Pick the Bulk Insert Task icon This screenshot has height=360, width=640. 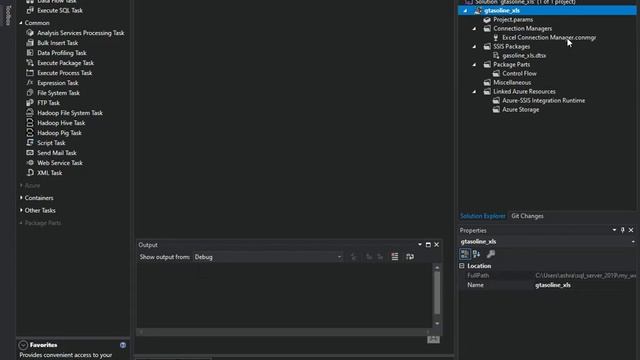[x=30, y=43]
